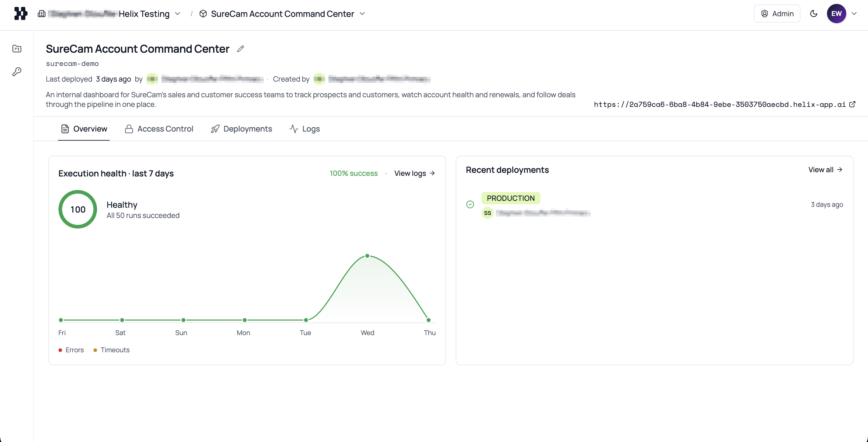The height and width of the screenshot is (442, 868).
Task: Click the EW user avatar
Action: [836, 14]
